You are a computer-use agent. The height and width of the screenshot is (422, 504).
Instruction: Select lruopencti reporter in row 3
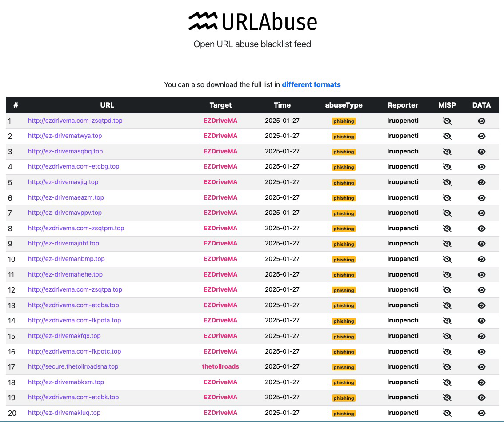point(403,151)
